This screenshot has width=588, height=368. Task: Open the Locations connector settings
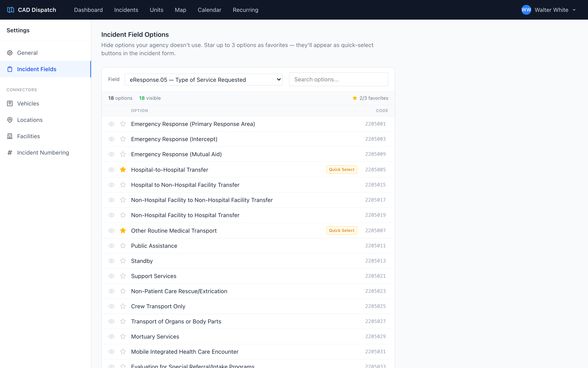pos(46,120)
